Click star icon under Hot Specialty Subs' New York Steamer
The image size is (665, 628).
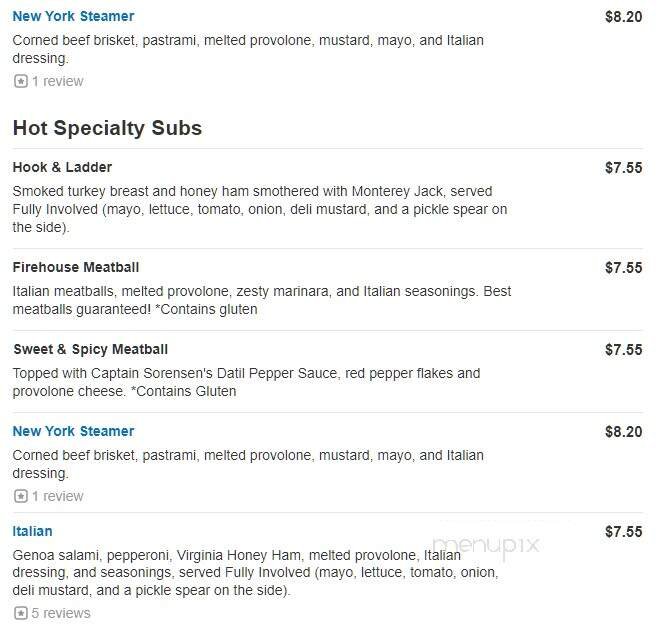[x=20, y=496]
